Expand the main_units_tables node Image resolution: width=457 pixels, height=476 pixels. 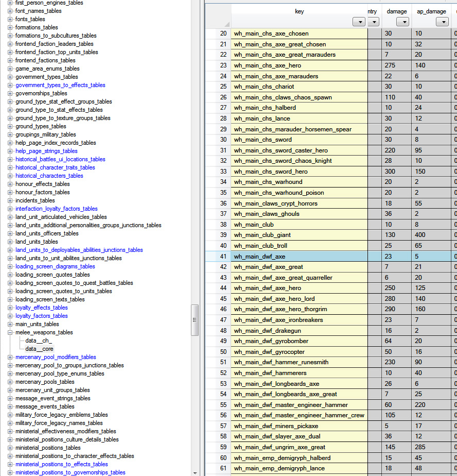pos(10,324)
